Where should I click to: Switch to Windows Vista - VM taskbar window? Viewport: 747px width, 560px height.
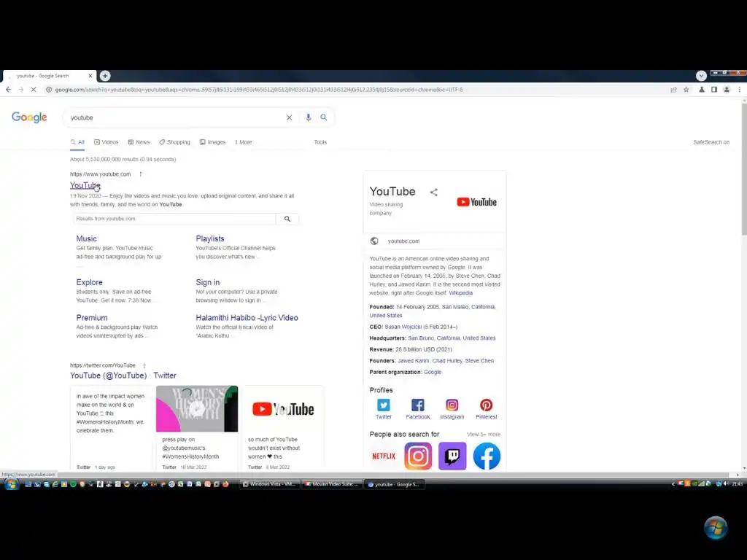[x=270, y=484]
